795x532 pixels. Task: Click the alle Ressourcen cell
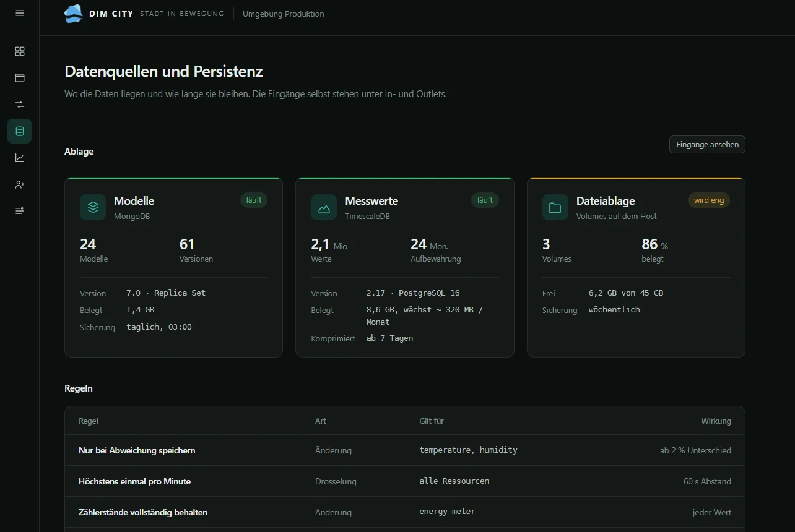pos(454,481)
